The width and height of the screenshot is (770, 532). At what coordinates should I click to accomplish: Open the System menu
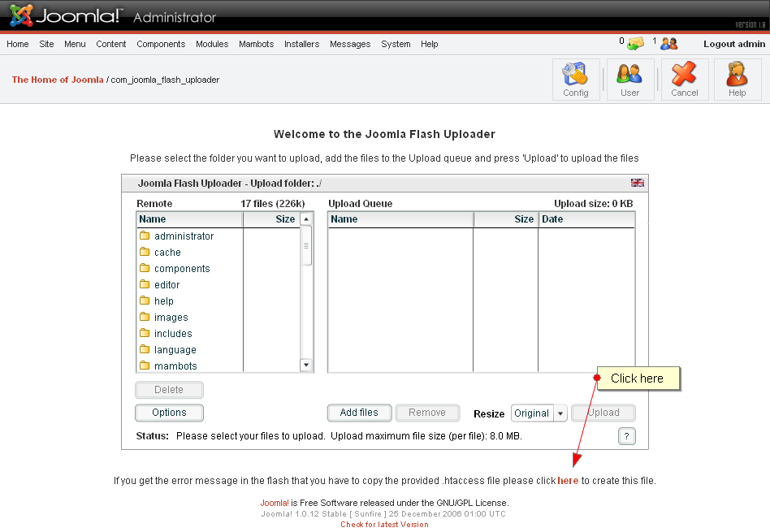(x=396, y=44)
